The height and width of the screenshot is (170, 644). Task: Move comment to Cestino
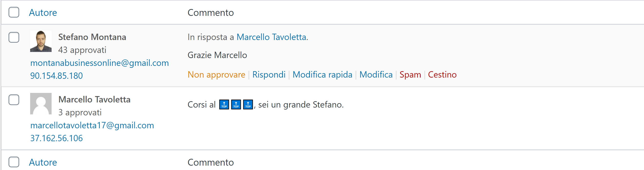tap(442, 74)
